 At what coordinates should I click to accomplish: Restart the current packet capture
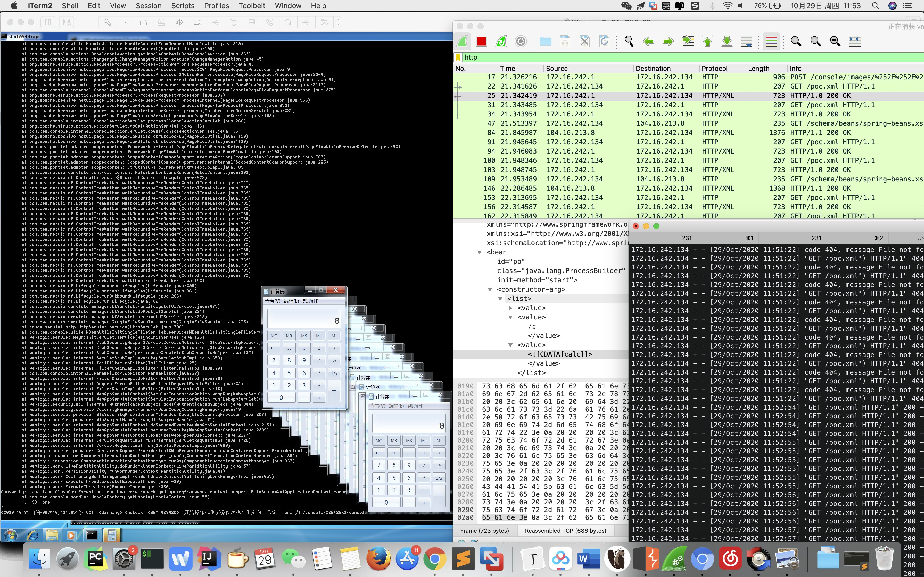tap(501, 41)
